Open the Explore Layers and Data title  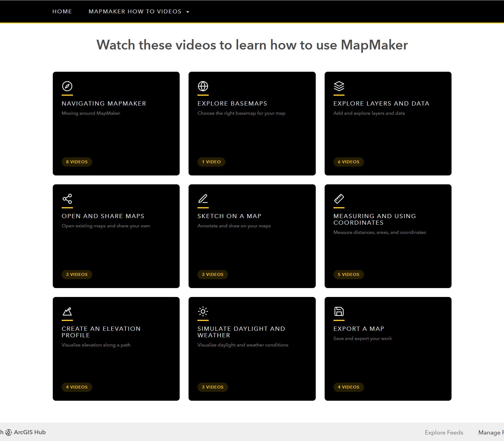click(x=381, y=103)
